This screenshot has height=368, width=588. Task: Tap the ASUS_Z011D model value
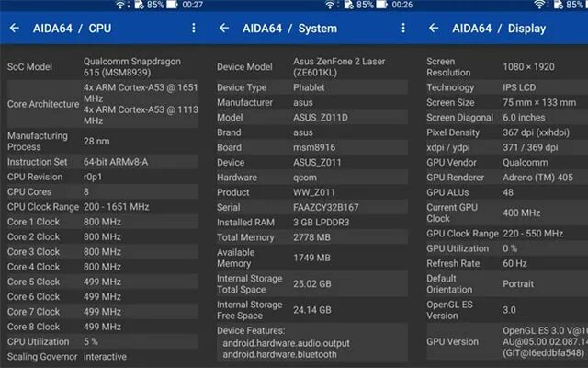pyautogui.click(x=321, y=118)
